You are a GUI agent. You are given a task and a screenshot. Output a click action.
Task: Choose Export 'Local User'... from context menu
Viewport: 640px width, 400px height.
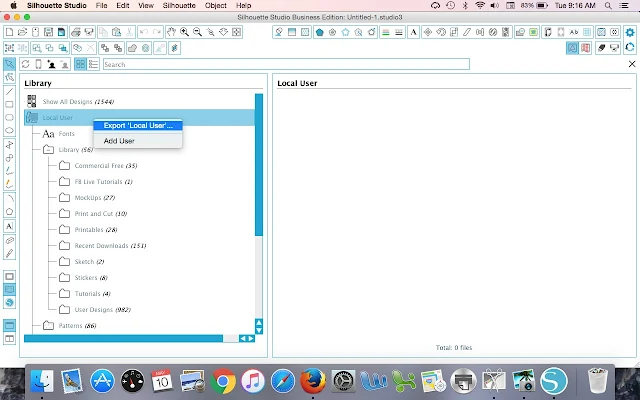[138, 125]
